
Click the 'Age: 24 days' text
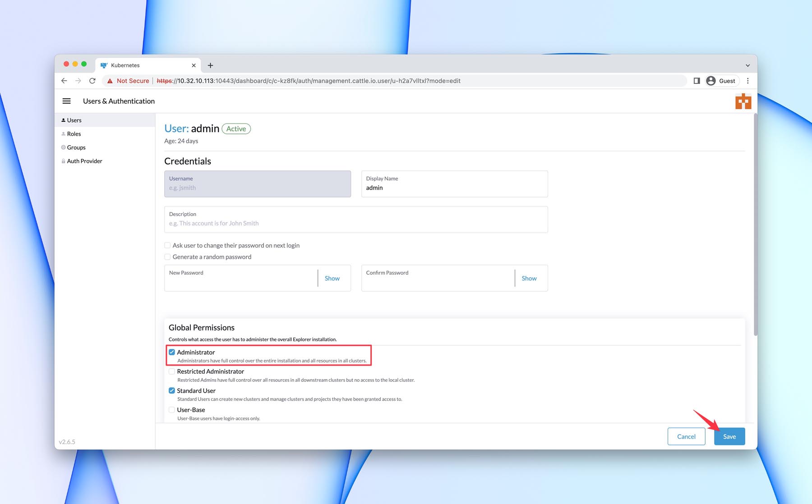(181, 141)
